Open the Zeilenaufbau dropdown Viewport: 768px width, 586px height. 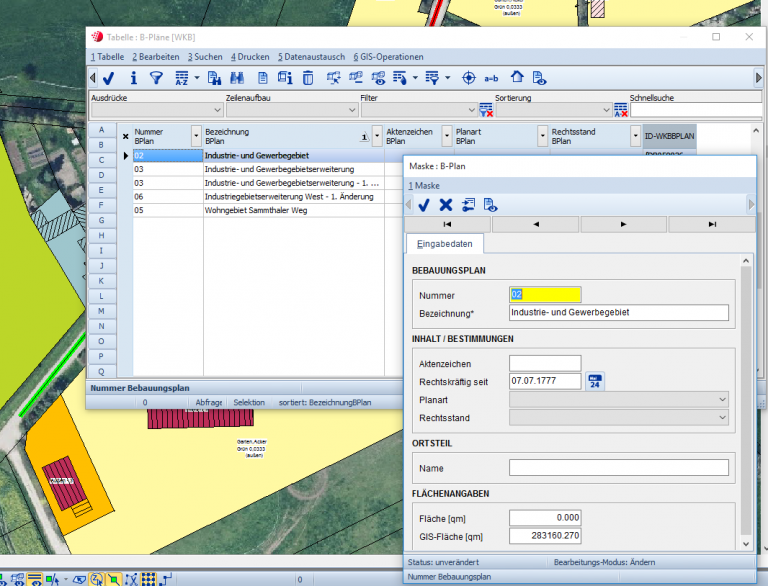pyautogui.click(x=291, y=110)
